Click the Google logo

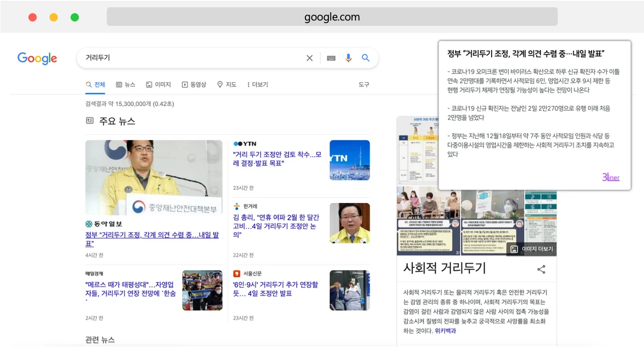37,59
